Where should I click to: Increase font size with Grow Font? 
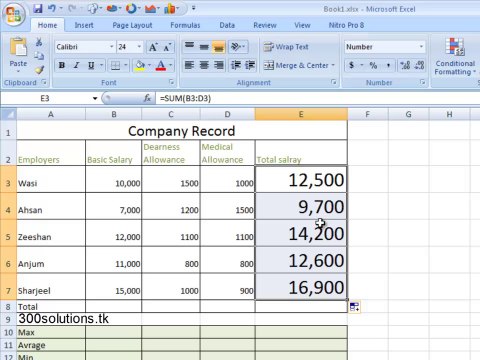[x=153, y=47]
